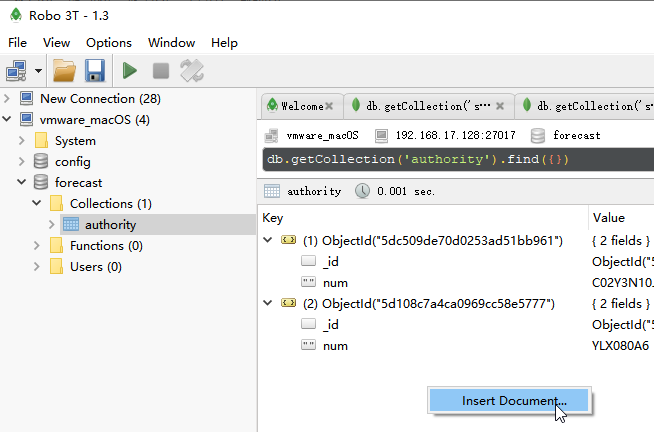Select the forecast database item
This screenshot has height=432, width=654.
click(x=78, y=182)
